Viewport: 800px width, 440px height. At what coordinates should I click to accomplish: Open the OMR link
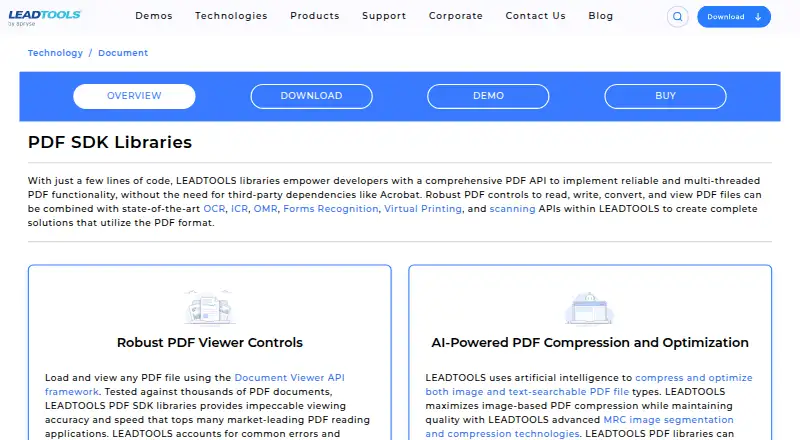[x=265, y=209]
